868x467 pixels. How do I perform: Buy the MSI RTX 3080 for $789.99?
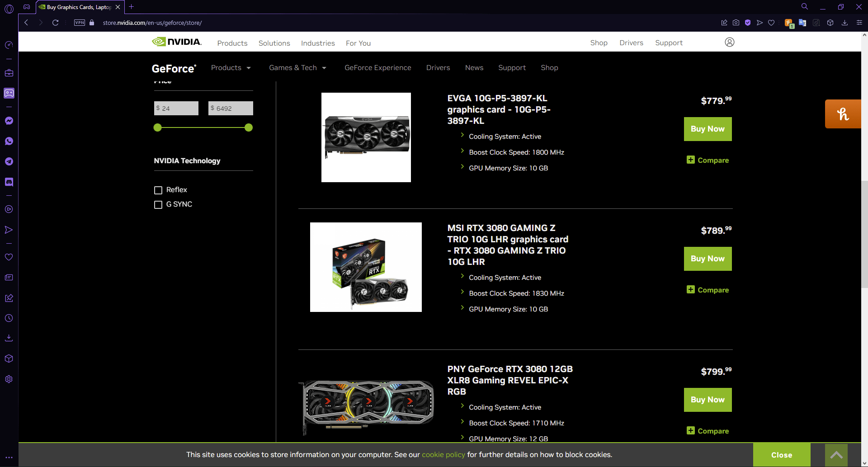tap(708, 259)
